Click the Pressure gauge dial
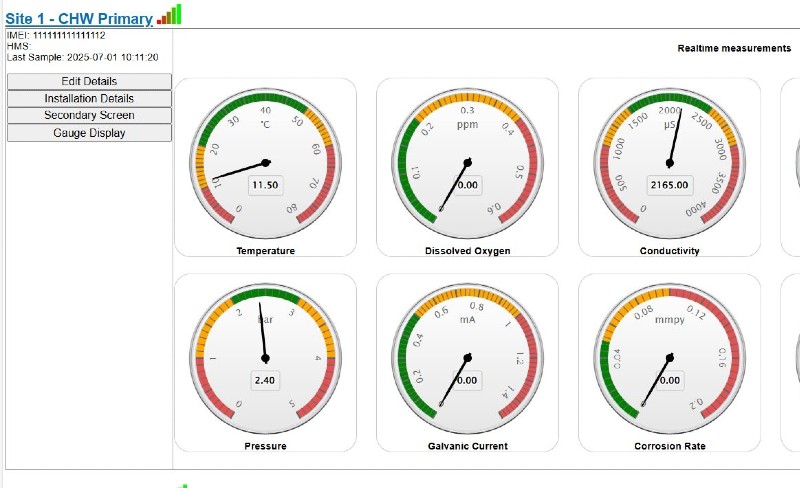 click(265, 358)
